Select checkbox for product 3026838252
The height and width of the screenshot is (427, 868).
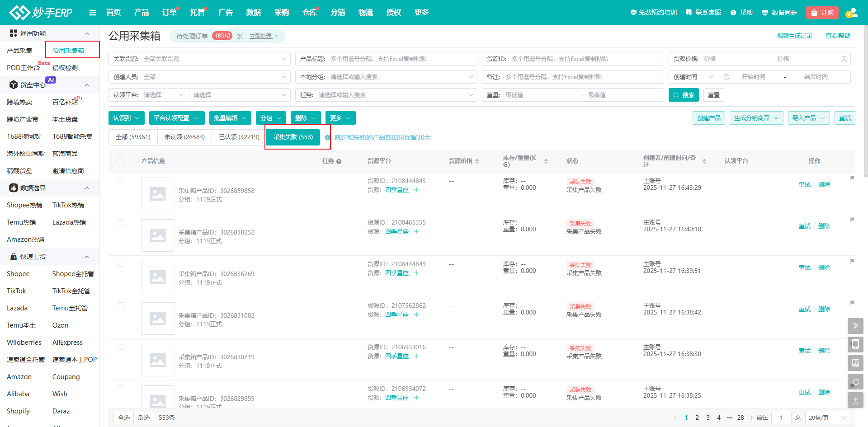pos(120,222)
